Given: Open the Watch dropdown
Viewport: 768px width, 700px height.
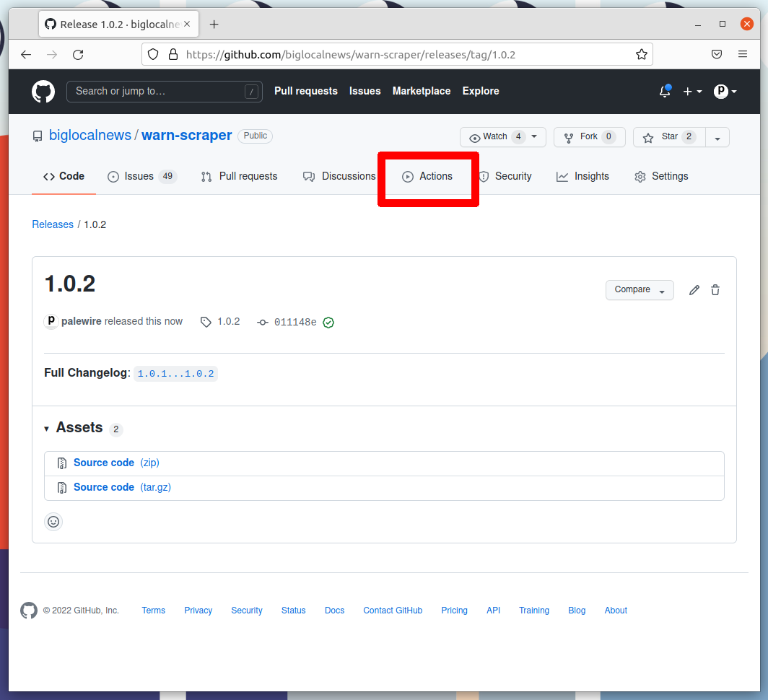Looking at the screenshot, I should (502, 137).
